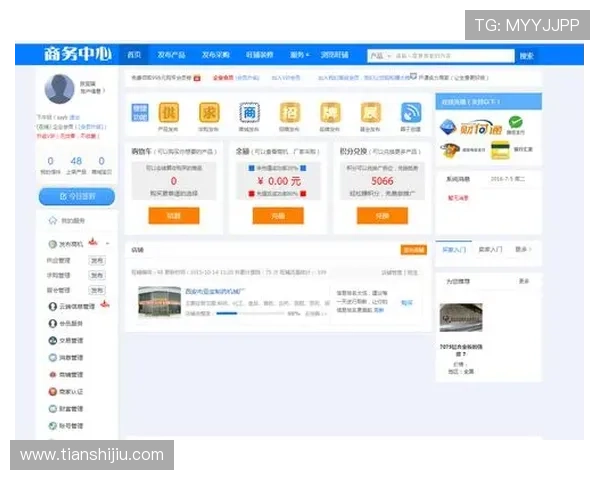Click the 牌 brand publish icon
The width and height of the screenshot is (600, 480).
pyautogui.click(x=330, y=113)
